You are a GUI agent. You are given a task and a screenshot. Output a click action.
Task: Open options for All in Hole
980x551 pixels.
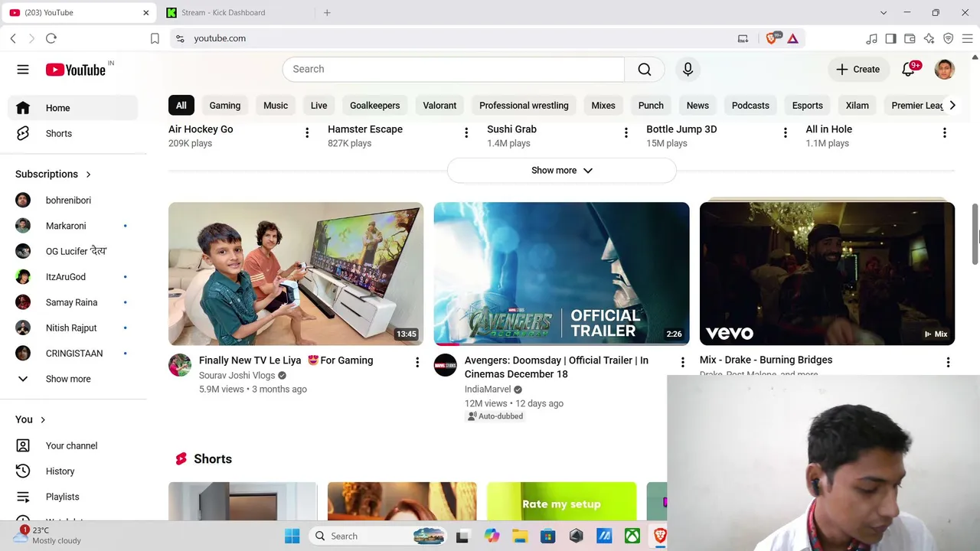[945, 133]
